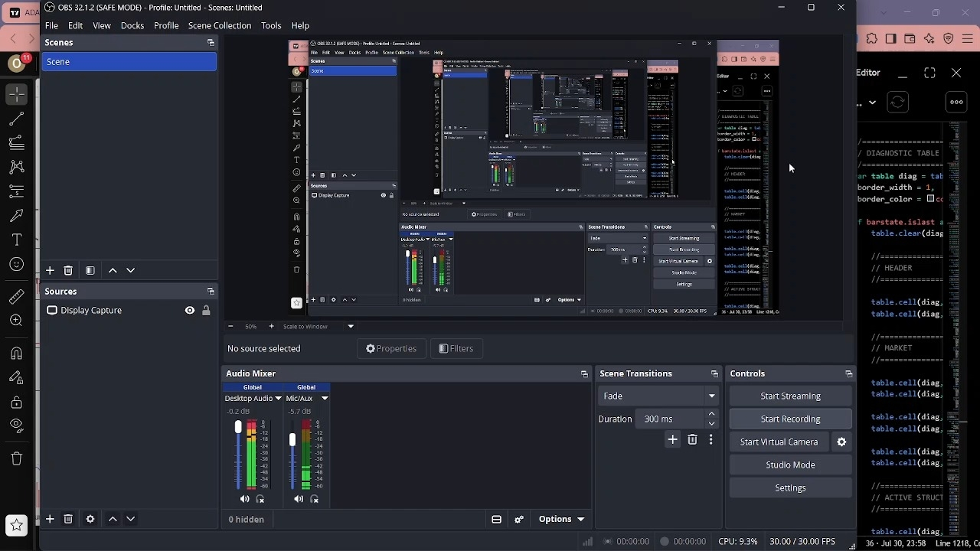The width and height of the screenshot is (980, 551).
Task: Select the trend line drawing tool
Action: (17, 119)
